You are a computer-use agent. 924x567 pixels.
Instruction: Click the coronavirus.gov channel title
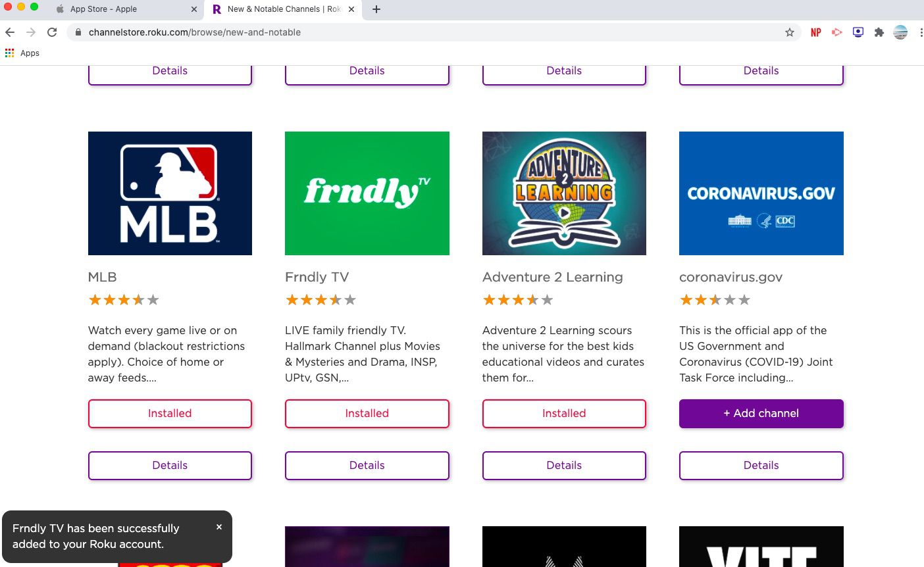(x=731, y=278)
